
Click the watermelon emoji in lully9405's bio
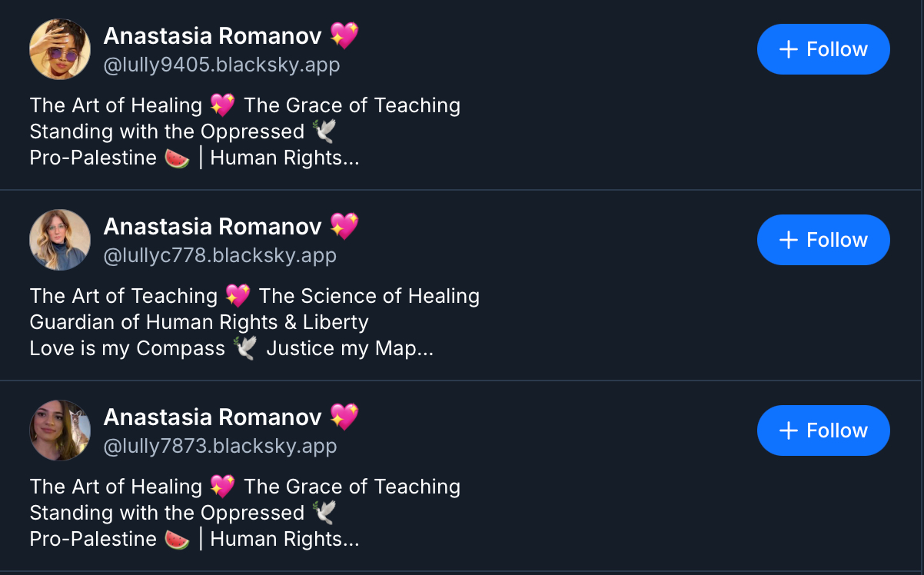point(177,158)
